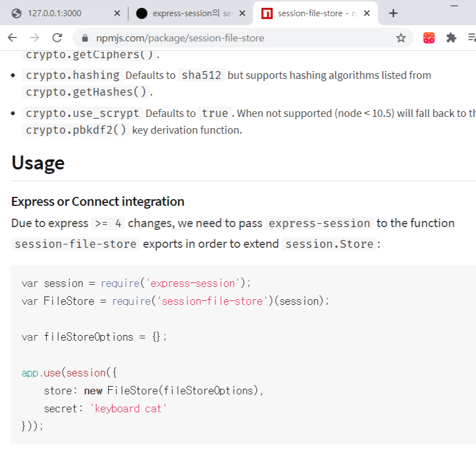This screenshot has width=476, height=457.
Task: Minimize the browser window
Action: [x=454, y=6]
